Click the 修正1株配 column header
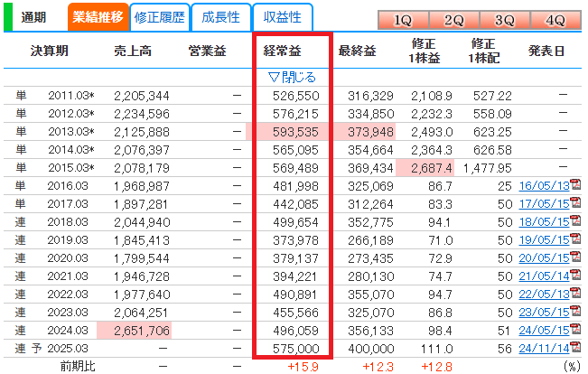588x374 pixels. click(x=484, y=51)
